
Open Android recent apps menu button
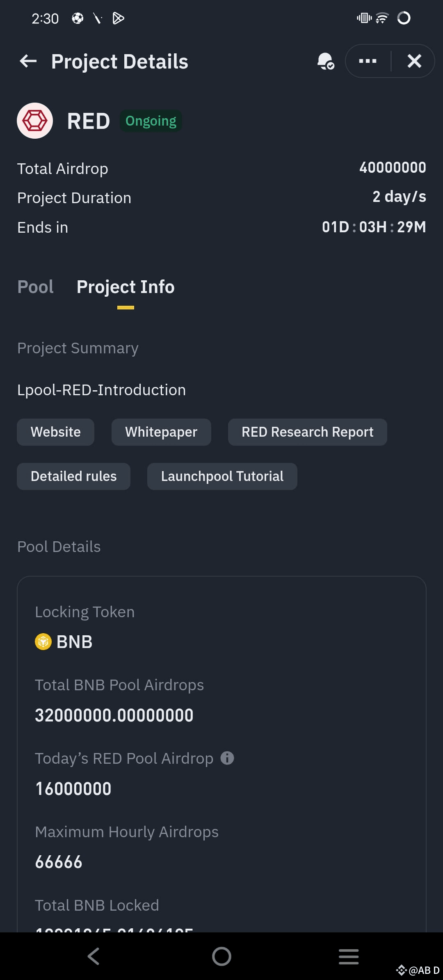click(x=349, y=956)
